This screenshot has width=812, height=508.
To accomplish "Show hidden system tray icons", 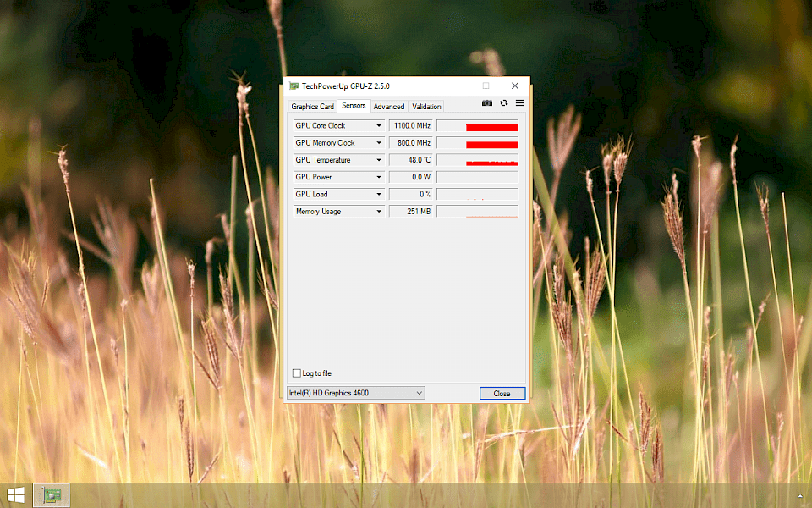I will tap(800, 496).
